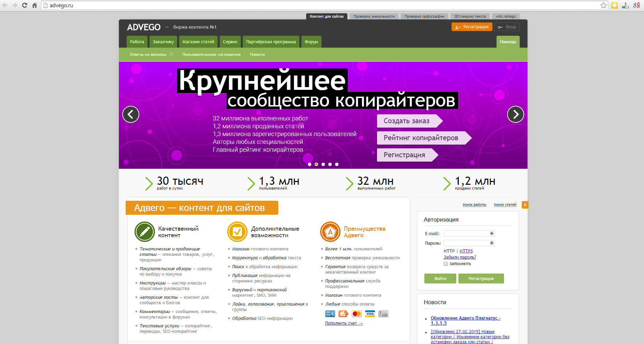Switch to Проверка орфографии top tab
Viewport: 644px width, 344px height.
(x=424, y=16)
